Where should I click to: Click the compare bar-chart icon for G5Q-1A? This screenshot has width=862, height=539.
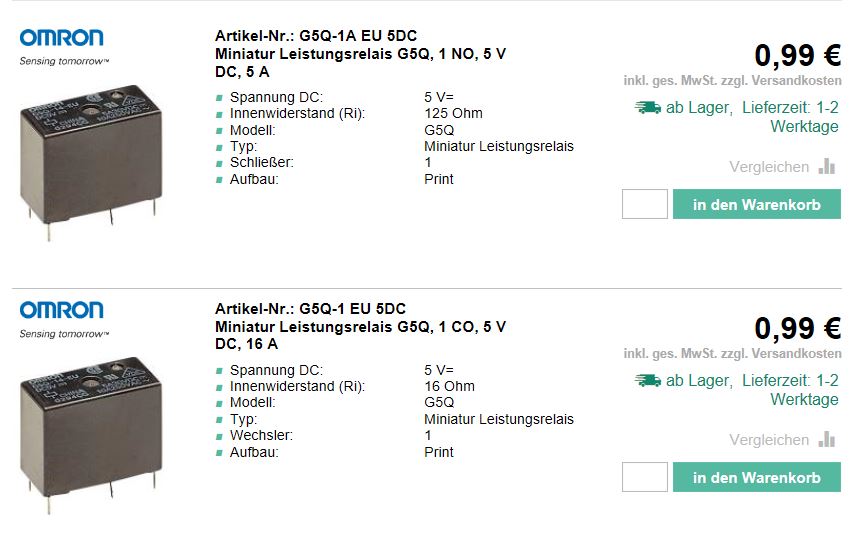(826, 167)
